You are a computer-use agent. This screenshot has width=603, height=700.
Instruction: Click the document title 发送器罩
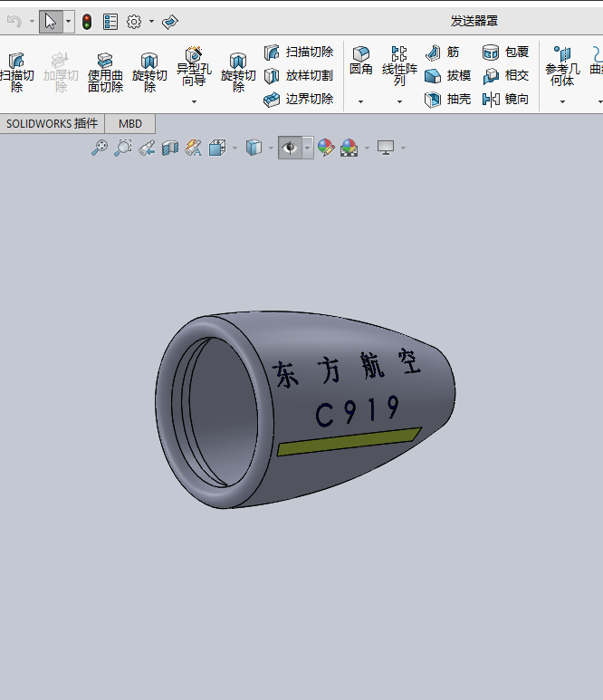pyautogui.click(x=474, y=21)
